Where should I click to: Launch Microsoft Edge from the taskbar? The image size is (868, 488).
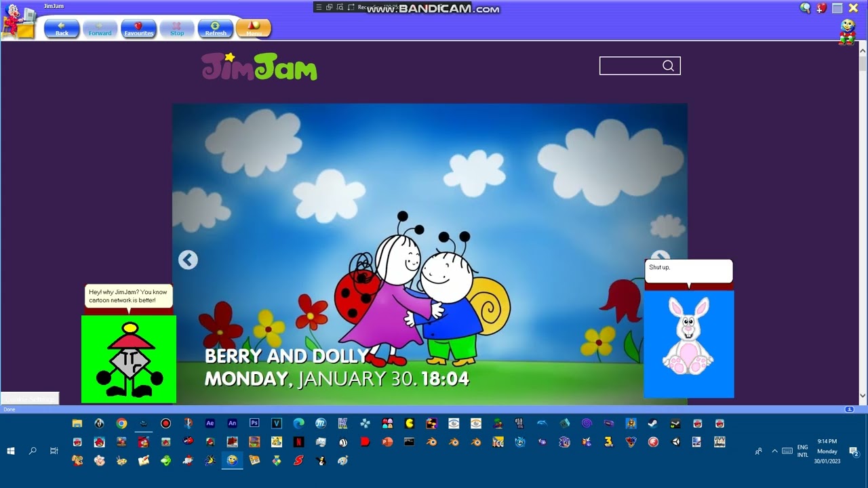click(x=298, y=423)
